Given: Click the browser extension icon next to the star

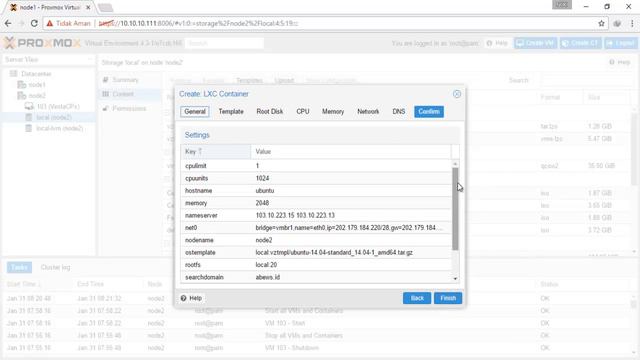Looking at the screenshot, I should tap(617, 24).
